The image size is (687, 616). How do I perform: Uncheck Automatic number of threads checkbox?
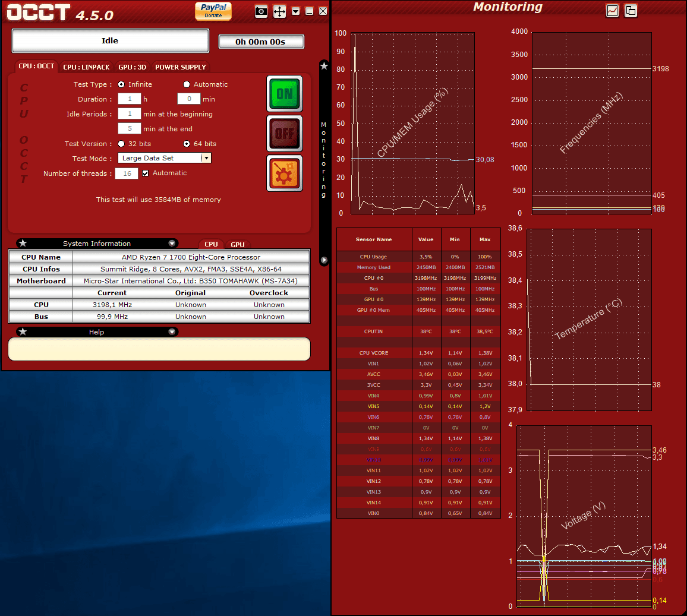click(146, 173)
